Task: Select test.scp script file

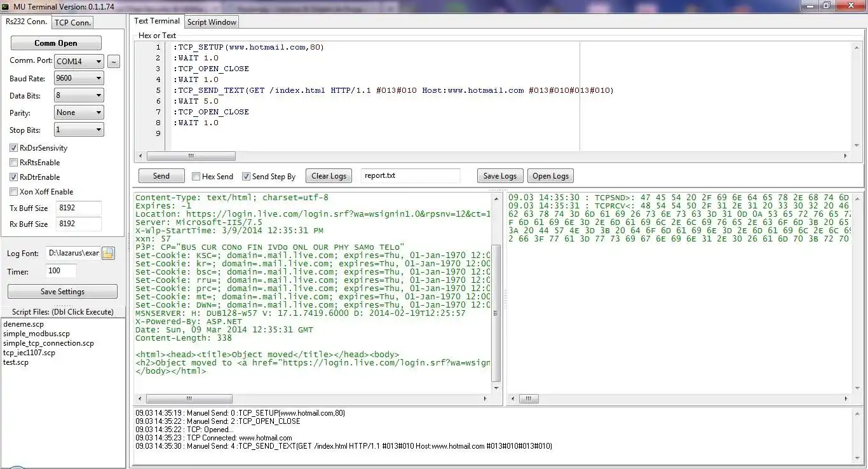Action: point(16,362)
